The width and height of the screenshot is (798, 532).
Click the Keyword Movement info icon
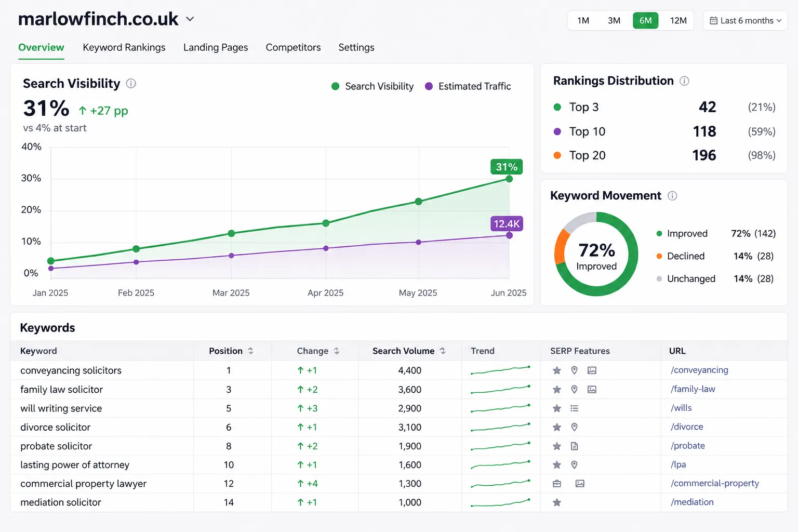click(x=672, y=196)
